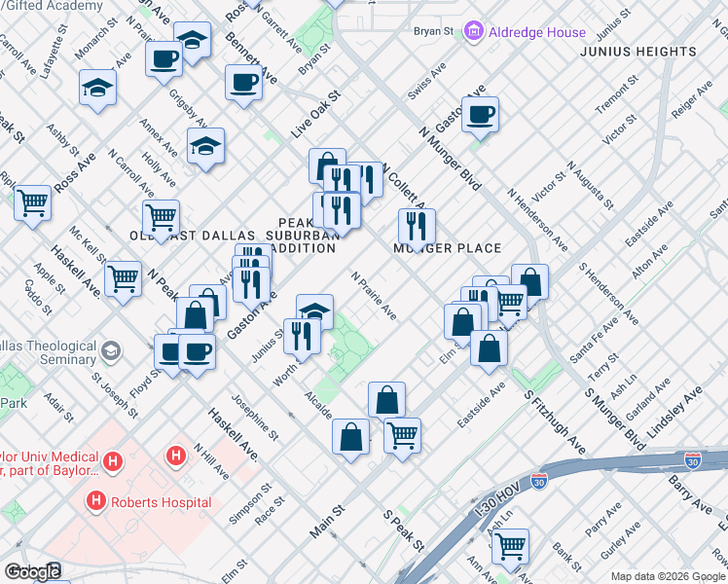This screenshot has height=584, width=728.
Task: Click the Santa Fe Ave street label
Action: (594, 341)
